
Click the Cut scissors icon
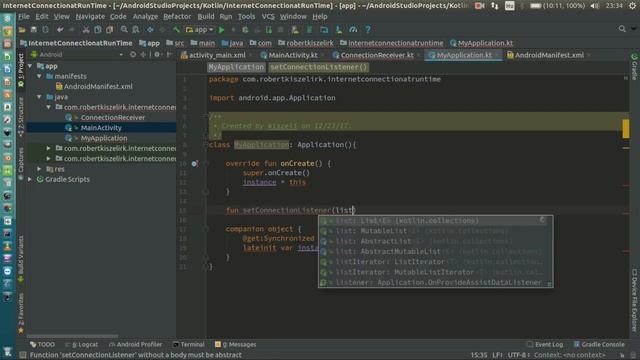[86, 29]
